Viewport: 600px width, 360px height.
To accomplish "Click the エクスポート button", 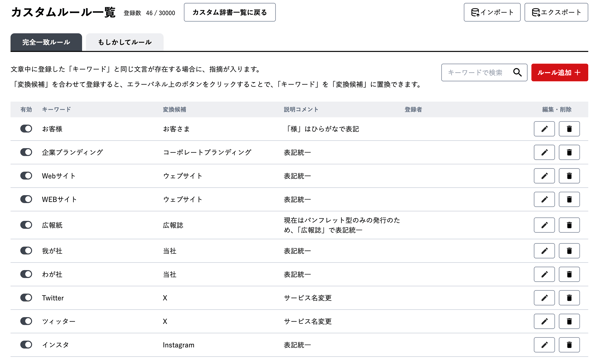I will tap(556, 12).
